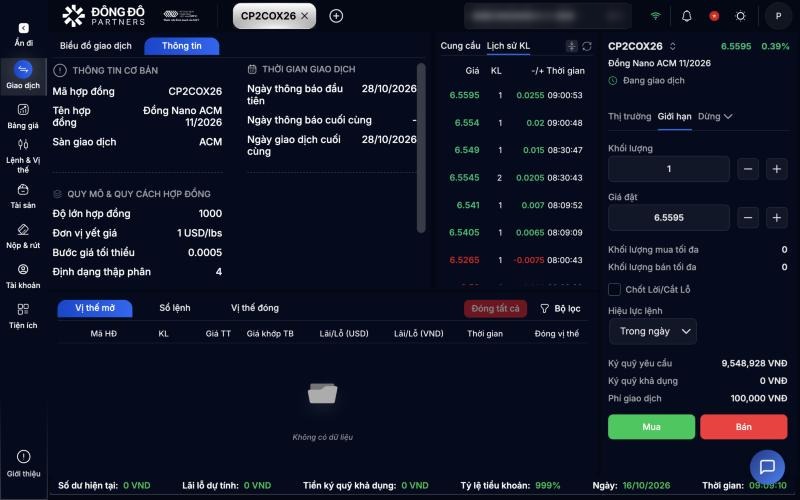Viewport: 800px width, 500px height.
Task: Close the CP2COX26 tab
Action: click(305, 16)
